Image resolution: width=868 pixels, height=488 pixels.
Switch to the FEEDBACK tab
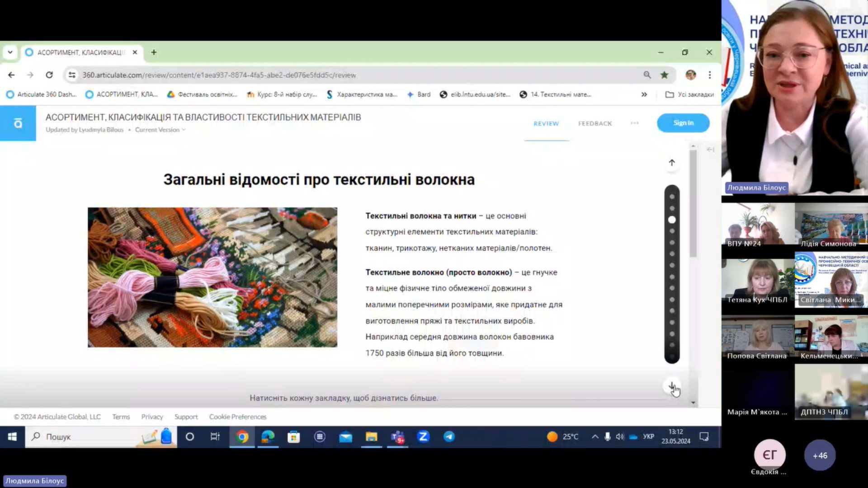tap(594, 123)
